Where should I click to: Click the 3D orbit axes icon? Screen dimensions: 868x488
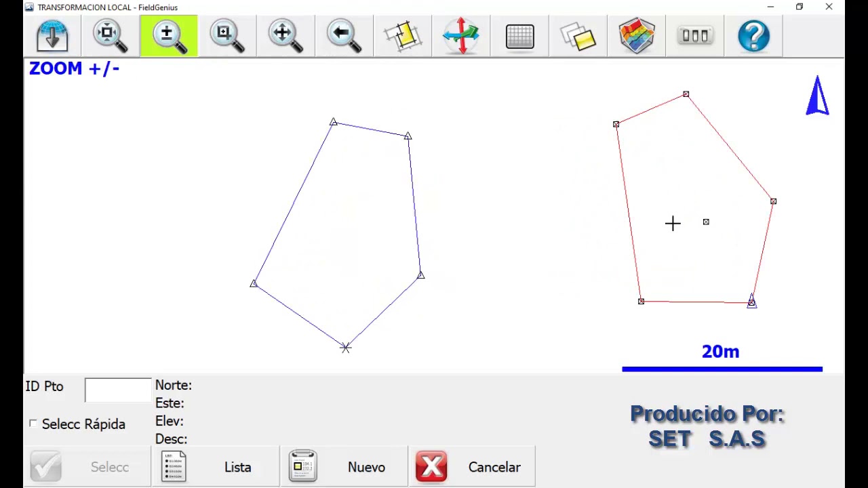[x=461, y=35]
